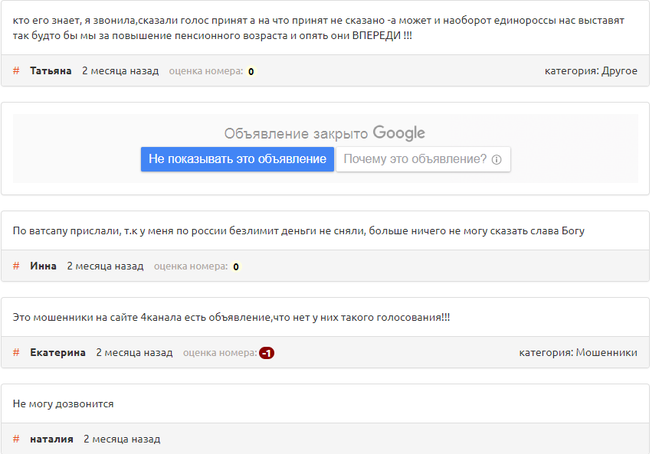This screenshot has height=454, width=659.
Task: Click the author name Инна
Action: click(x=44, y=266)
